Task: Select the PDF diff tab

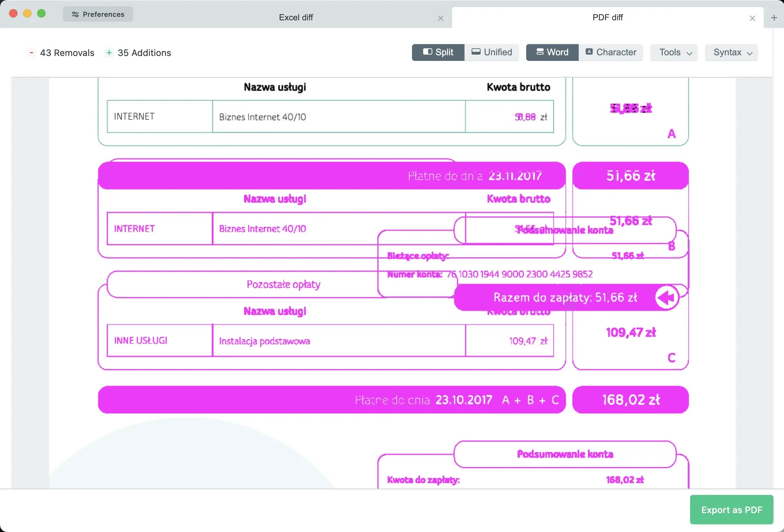Action: click(607, 17)
